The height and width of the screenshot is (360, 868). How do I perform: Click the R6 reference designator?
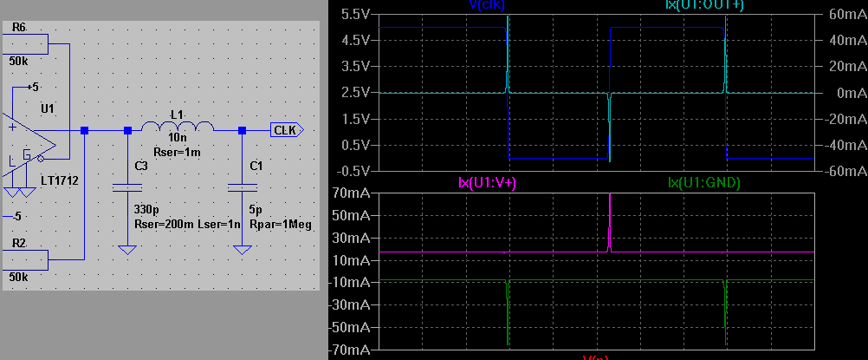(x=18, y=27)
